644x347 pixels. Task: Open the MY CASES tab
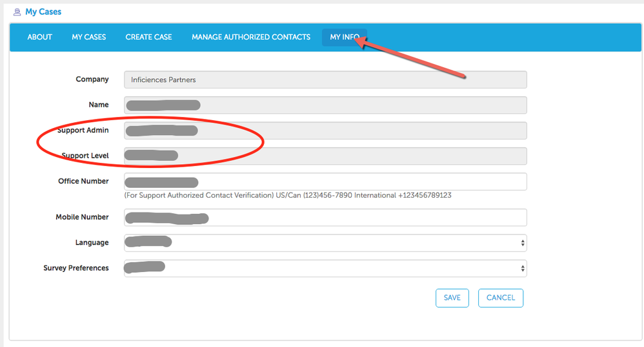coord(88,37)
